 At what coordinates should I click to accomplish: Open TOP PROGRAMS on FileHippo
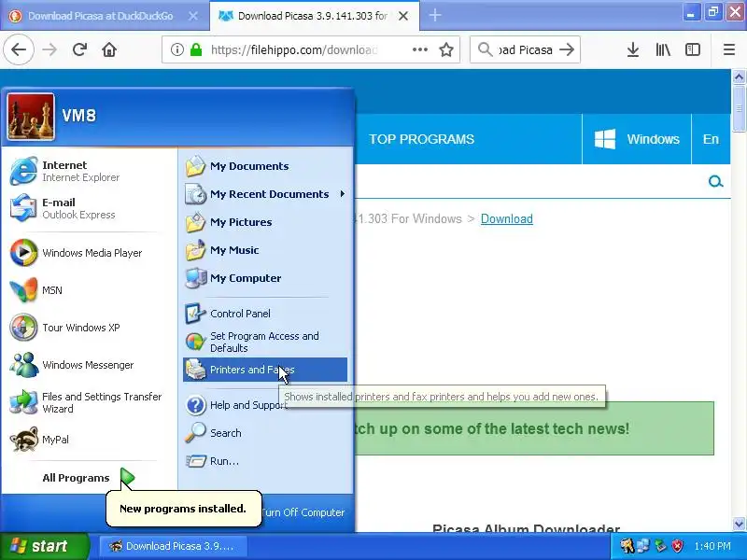tap(421, 139)
